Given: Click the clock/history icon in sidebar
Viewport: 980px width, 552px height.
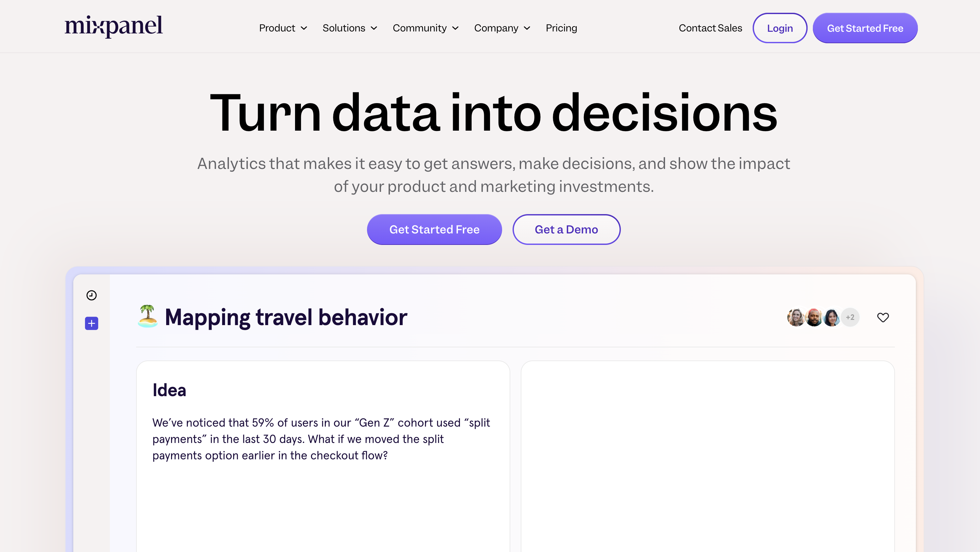Looking at the screenshot, I should (x=92, y=295).
